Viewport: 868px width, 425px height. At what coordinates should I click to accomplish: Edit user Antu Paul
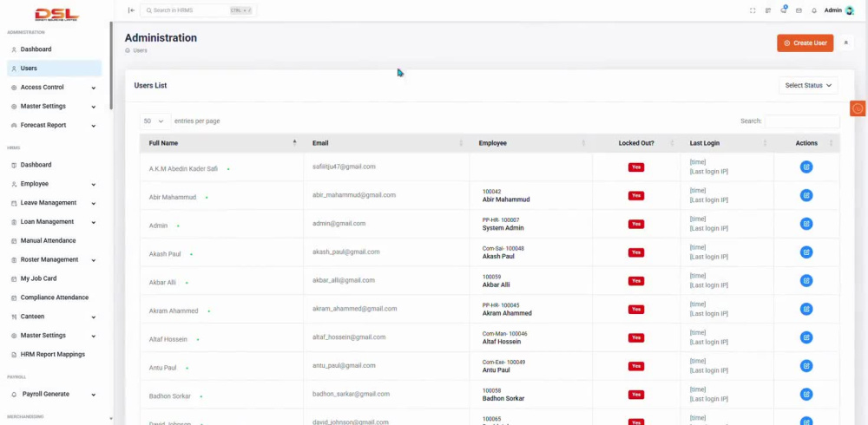(x=806, y=366)
